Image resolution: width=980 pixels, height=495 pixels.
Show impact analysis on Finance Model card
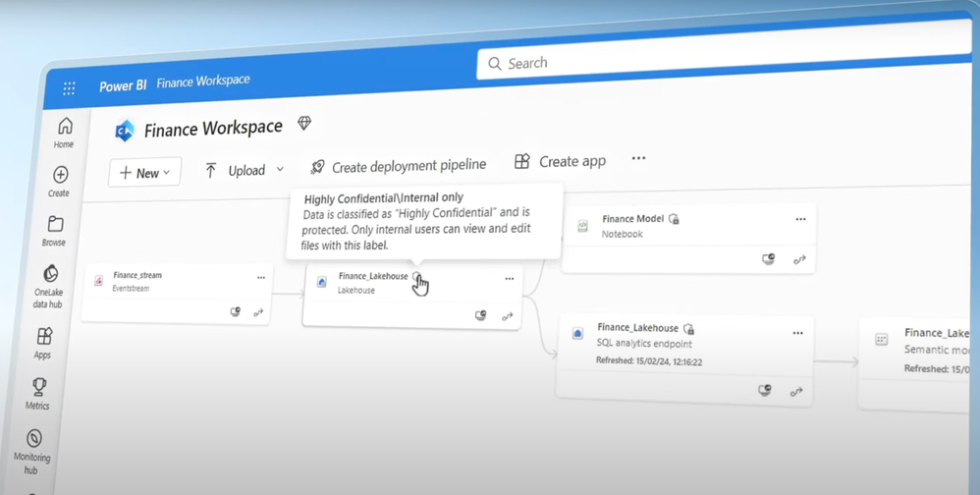click(769, 258)
